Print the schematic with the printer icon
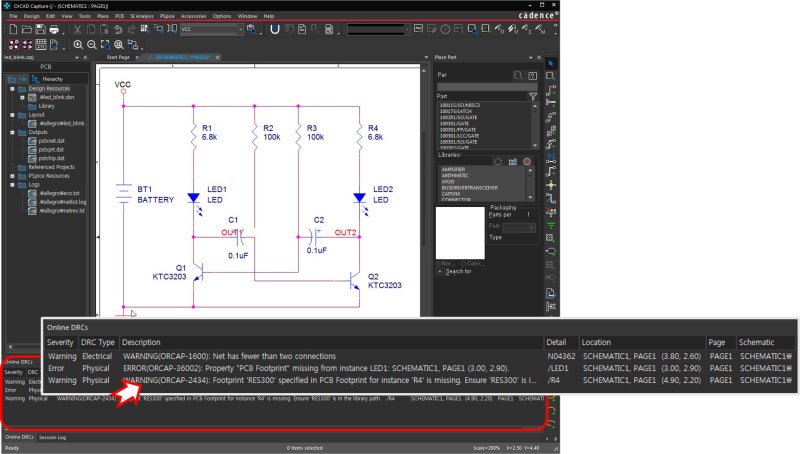Image resolution: width=800 pixels, height=454 pixels. point(54,30)
